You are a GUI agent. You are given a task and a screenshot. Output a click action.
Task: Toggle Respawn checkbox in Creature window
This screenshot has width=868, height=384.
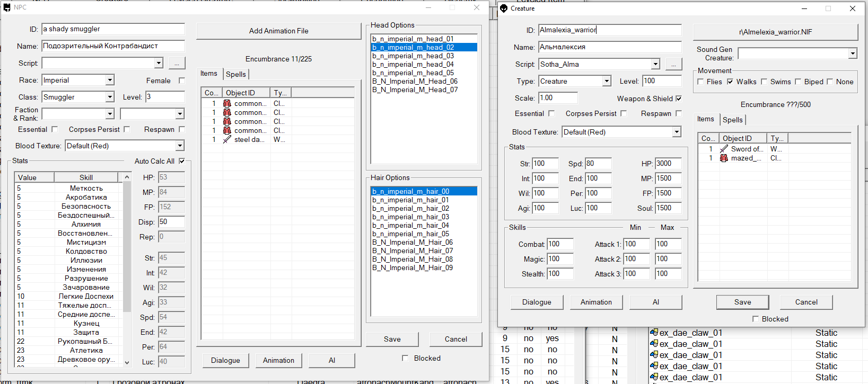pos(679,113)
